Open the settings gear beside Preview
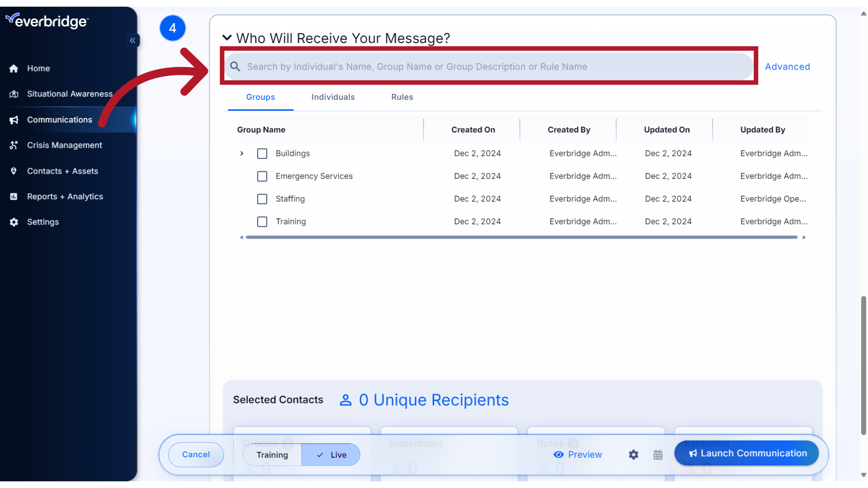This screenshot has width=868, height=488. point(633,455)
